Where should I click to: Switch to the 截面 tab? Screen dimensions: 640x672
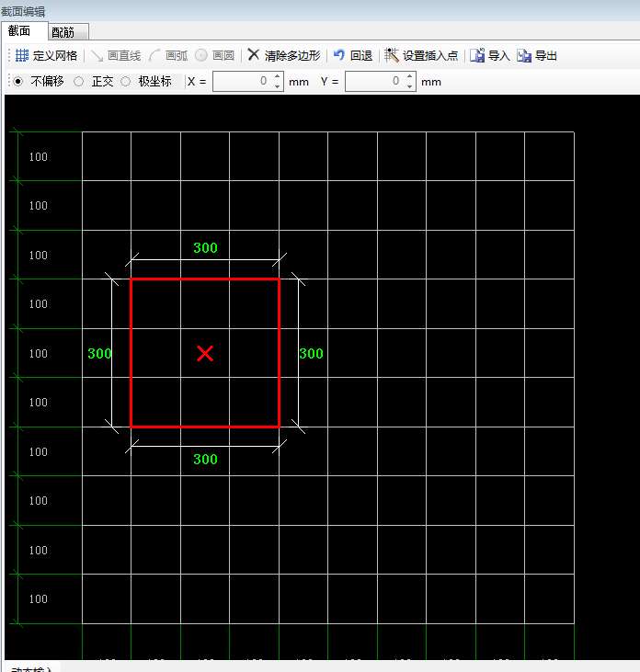pos(20,32)
